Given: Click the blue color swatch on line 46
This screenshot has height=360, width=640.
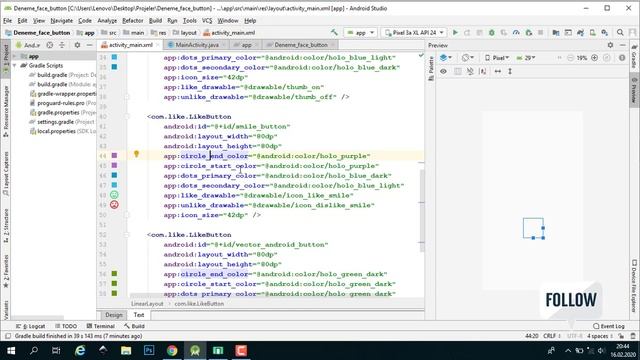Looking at the screenshot, I should click(x=114, y=175).
